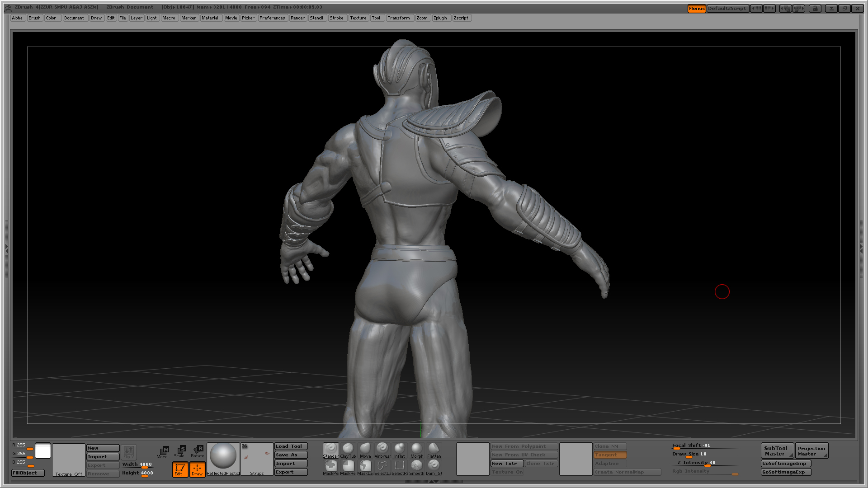Viewport: 868px width, 488px height.
Task: Click the unlock icon in title bar
Action: 815,8
